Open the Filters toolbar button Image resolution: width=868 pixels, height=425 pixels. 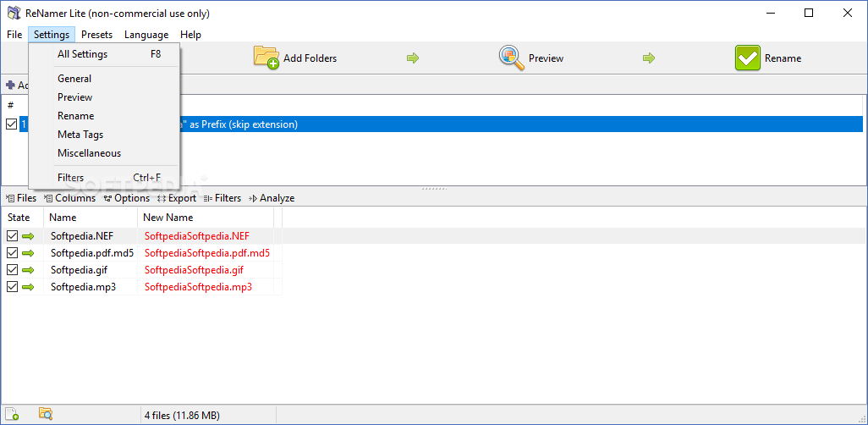(x=222, y=198)
